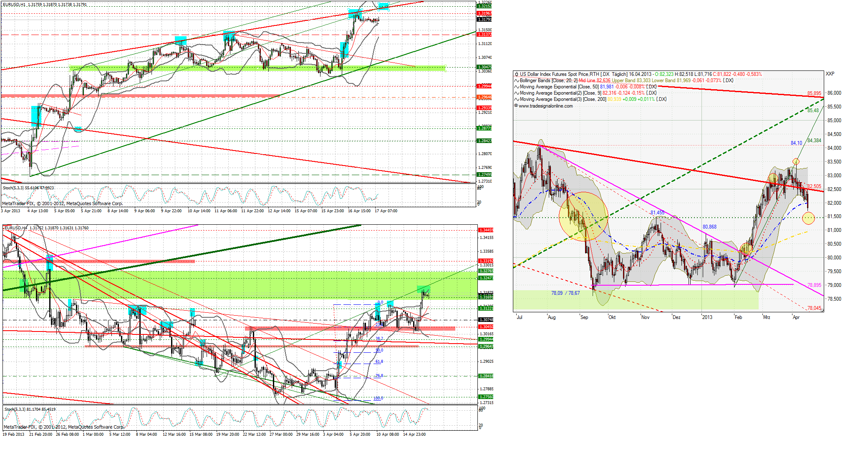Click the 85,895 red trendline price label
Image resolution: width=868 pixels, height=457 pixels.
pyautogui.click(x=814, y=93)
